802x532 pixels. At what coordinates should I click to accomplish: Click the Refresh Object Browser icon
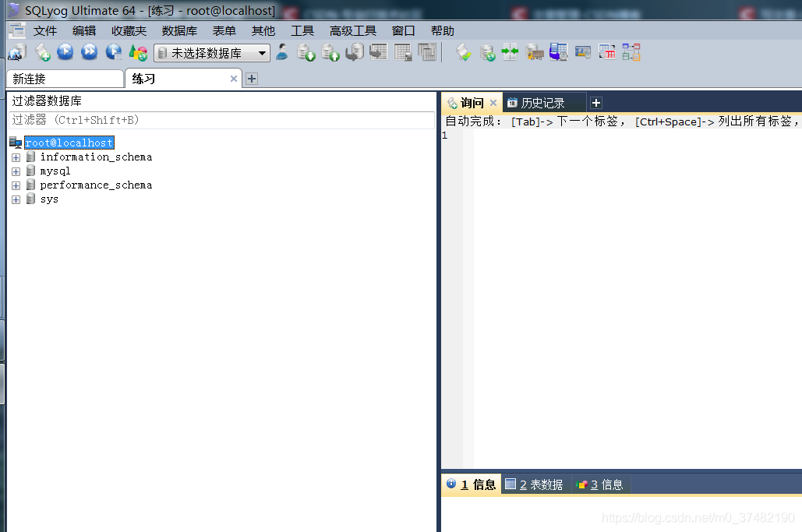tap(138, 52)
